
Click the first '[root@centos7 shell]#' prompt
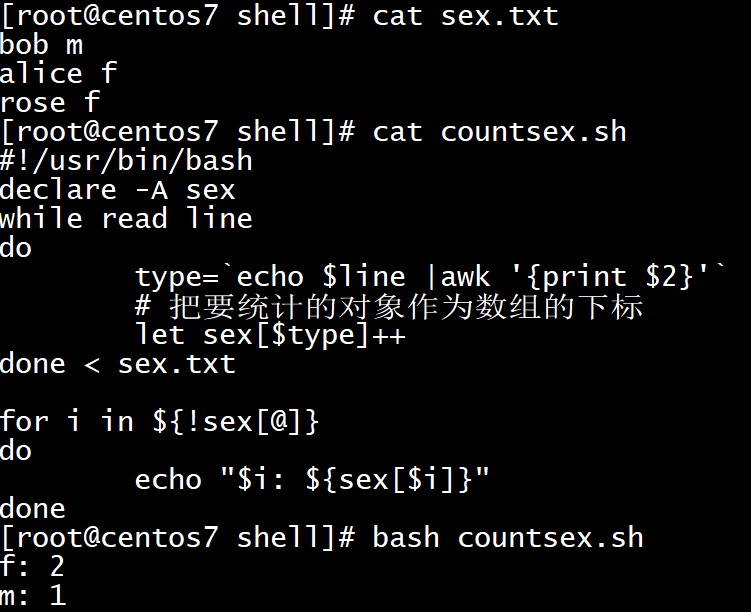[178, 16]
